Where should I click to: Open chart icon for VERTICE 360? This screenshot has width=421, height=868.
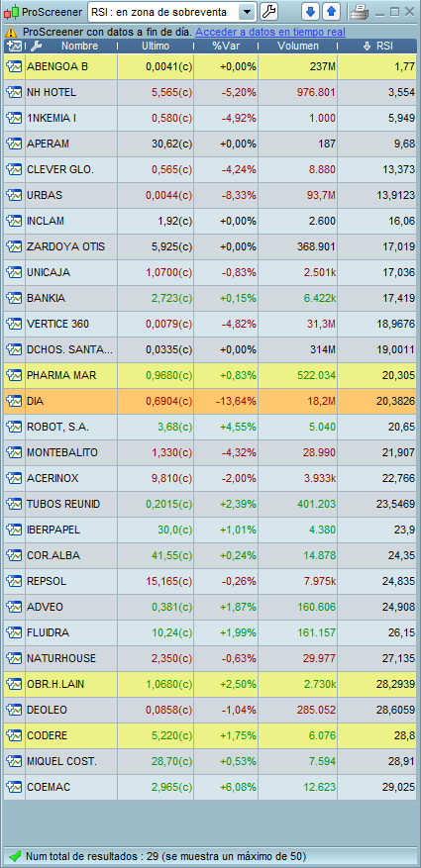point(14,325)
